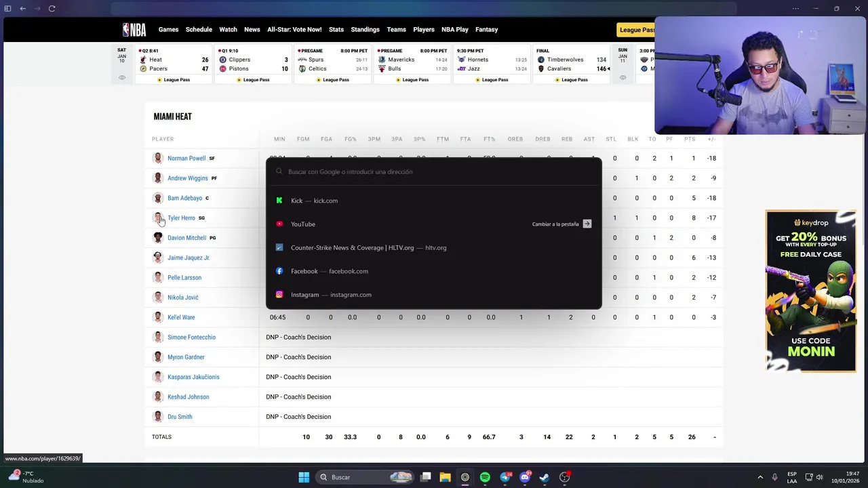
Task: Open Windows Start menu
Action: click(x=304, y=477)
